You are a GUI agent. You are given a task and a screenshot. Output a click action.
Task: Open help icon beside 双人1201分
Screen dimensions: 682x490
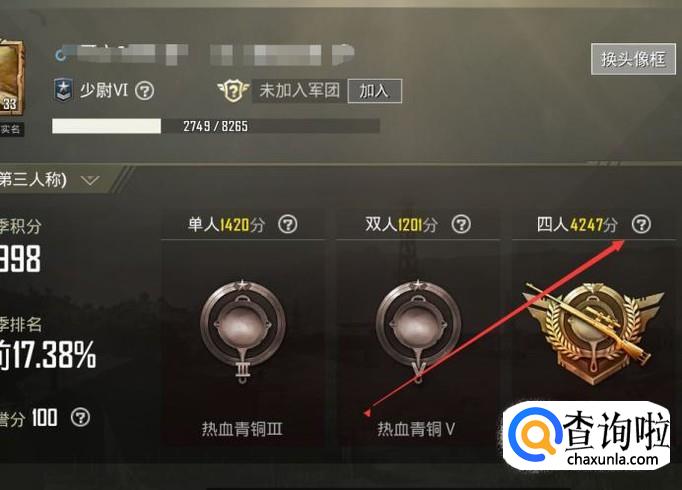[461, 224]
